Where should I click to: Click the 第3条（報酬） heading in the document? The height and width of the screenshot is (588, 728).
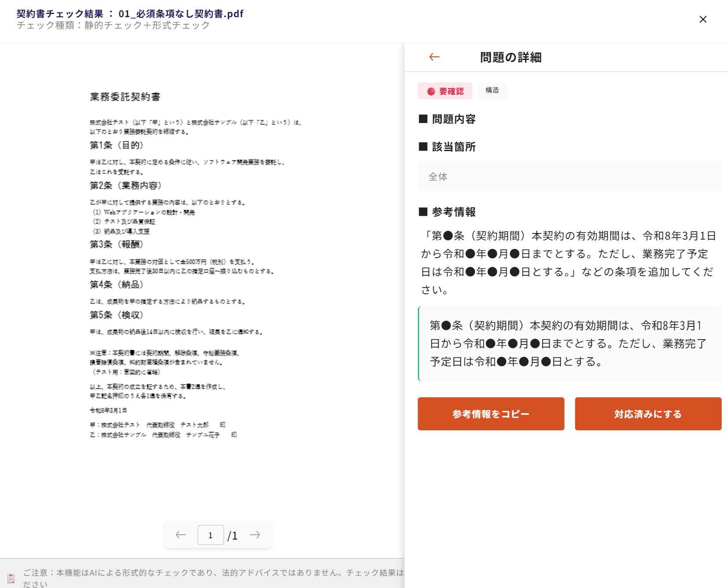[117, 244]
